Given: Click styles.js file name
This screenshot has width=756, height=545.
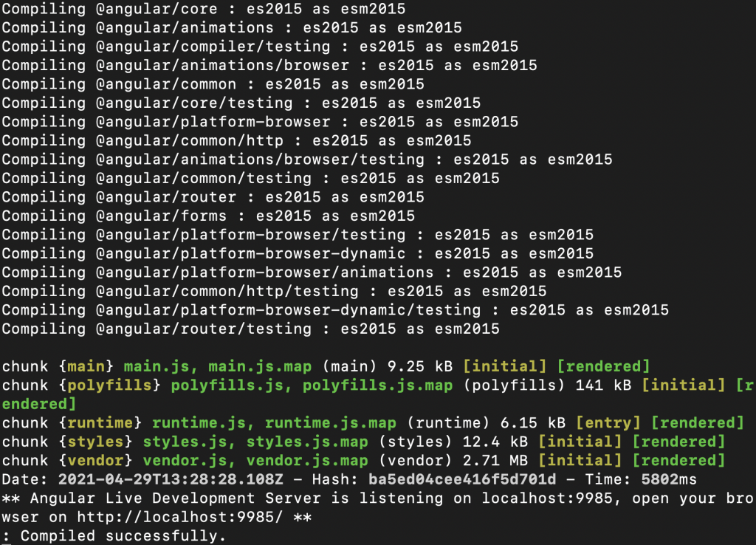Looking at the screenshot, I should 185,442.
